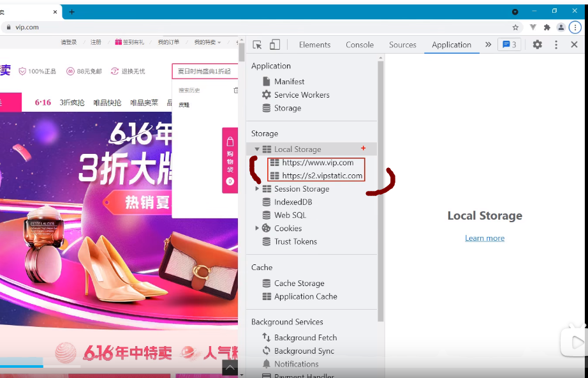Click the 退换无忧 7-day return badge

click(x=128, y=72)
